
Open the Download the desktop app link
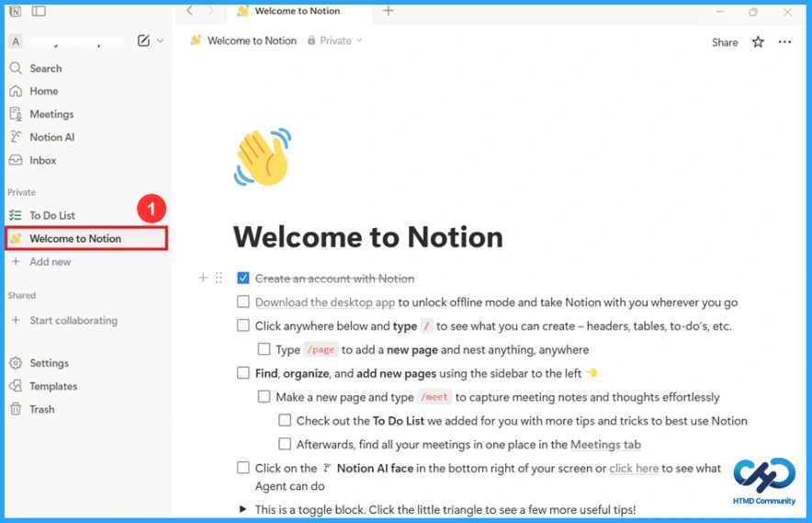point(325,302)
